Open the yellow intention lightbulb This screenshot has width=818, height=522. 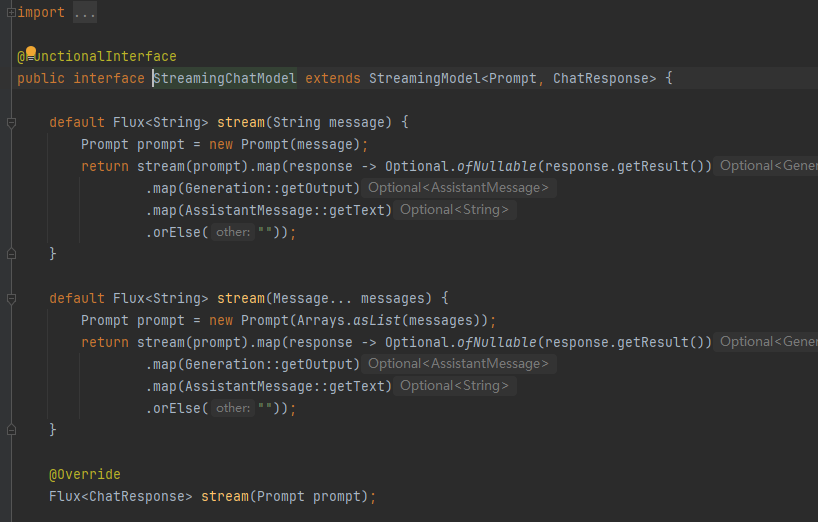tap(31, 52)
